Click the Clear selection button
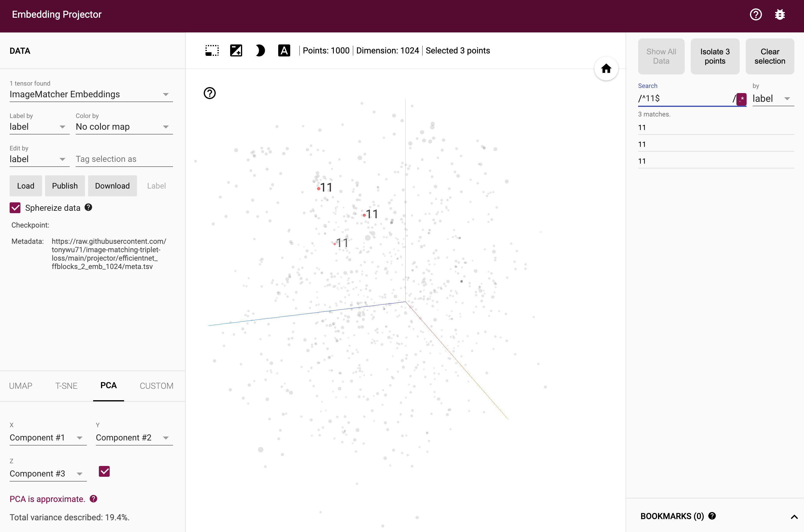This screenshot has height=532, width=804. (x=769, y=56)
